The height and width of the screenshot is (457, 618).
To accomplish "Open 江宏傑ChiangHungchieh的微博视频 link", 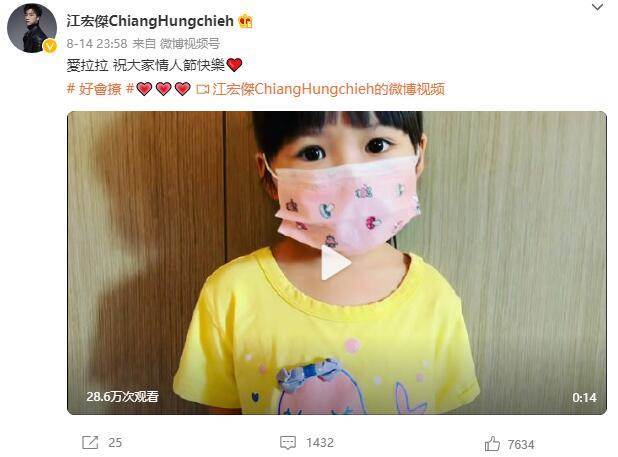I will click(328, 89).
